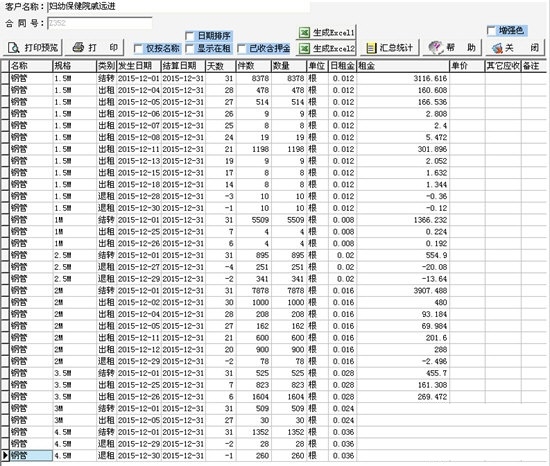Select rent cell 480
The width and height of the screenshot is (550, 466).
(x=403, y=302)
